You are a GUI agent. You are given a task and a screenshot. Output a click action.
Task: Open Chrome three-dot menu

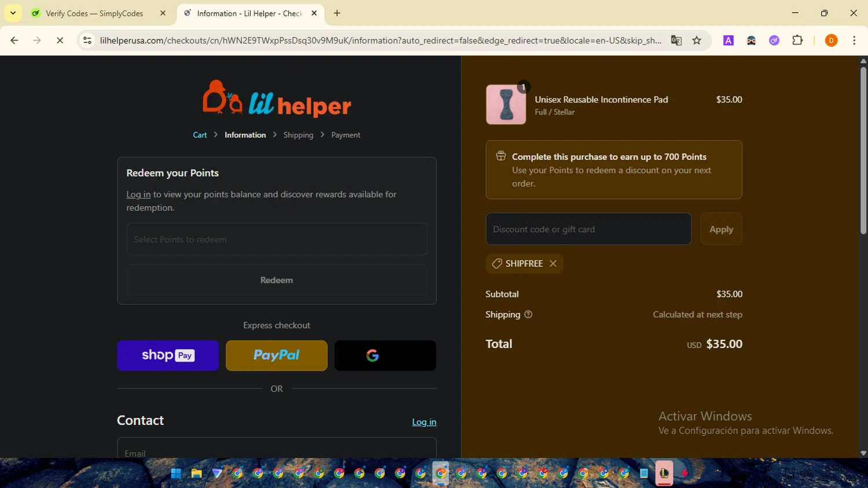pyautogui.click(x=854, y=41)
